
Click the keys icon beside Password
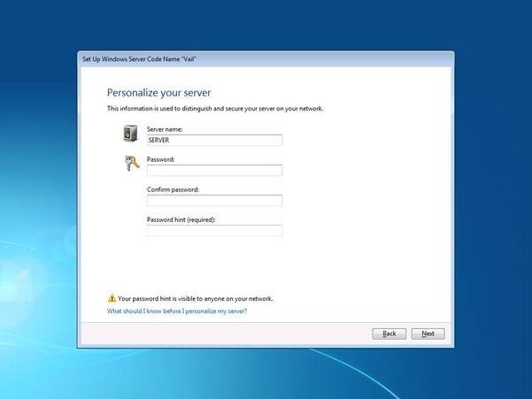[132, 164]
